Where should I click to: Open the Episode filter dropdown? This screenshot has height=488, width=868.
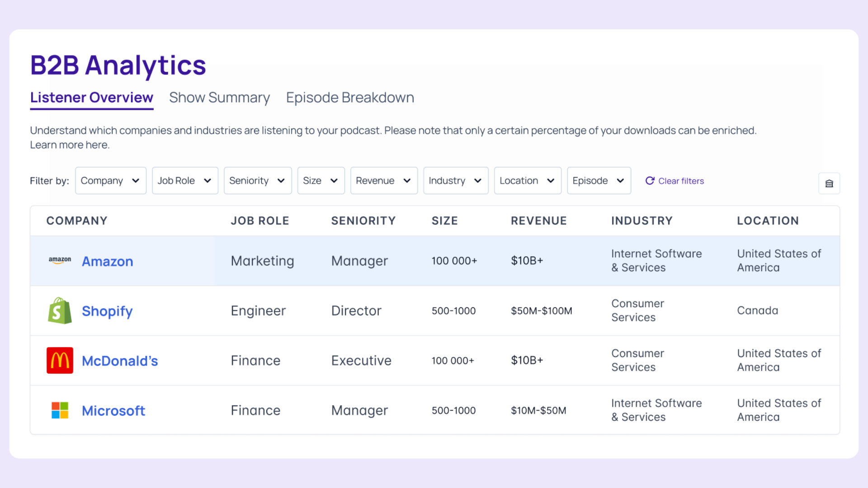coord(599,181)
